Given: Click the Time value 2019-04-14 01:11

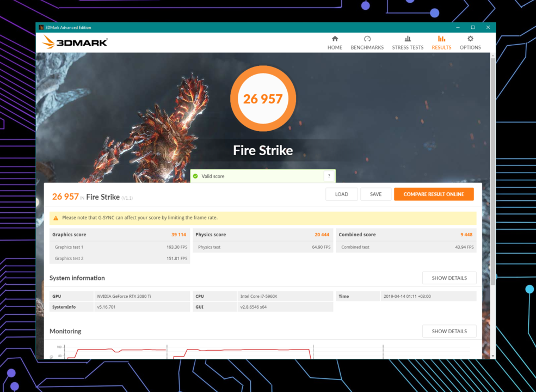Looking at the screenshot, I should [407, 297].
